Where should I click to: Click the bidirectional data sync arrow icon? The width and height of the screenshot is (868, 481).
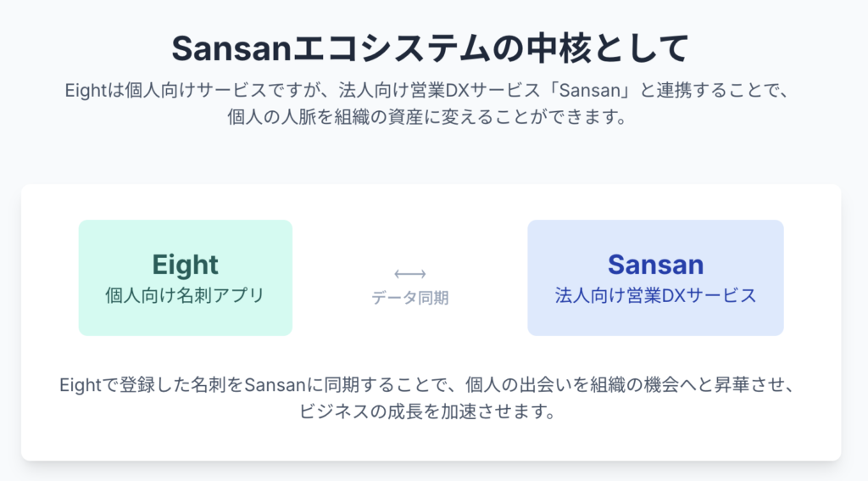point(409,274)
